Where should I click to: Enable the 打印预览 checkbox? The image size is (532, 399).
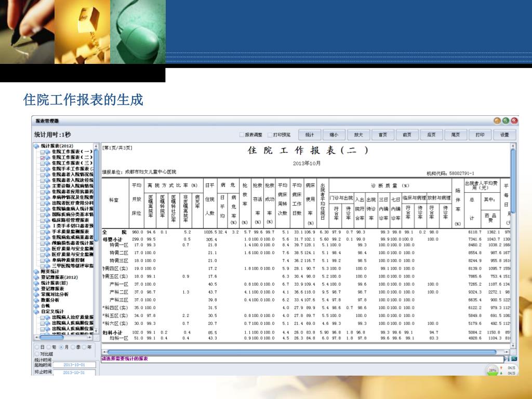[x=270, y=135]
